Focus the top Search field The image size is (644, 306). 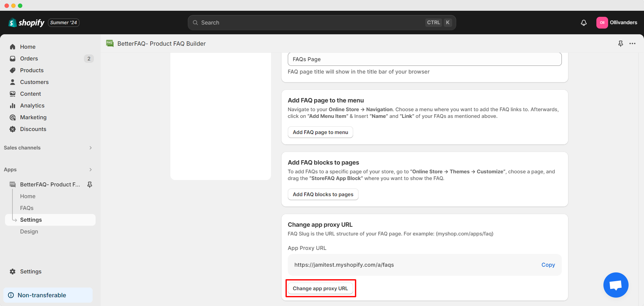pyautogui.click(x=322, y=23)
